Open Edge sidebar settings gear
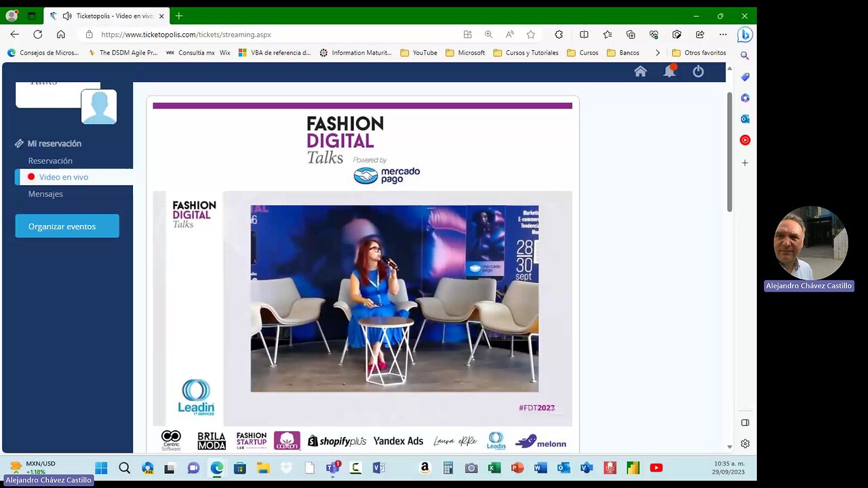This screenshot has height=488, width=868. tap(745, 443)
